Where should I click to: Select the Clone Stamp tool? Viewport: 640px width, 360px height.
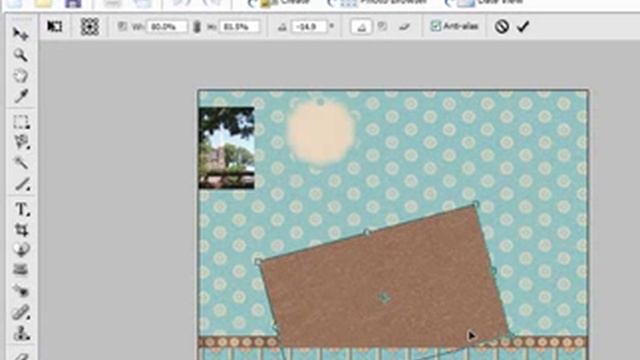click(x=21, y=333)
